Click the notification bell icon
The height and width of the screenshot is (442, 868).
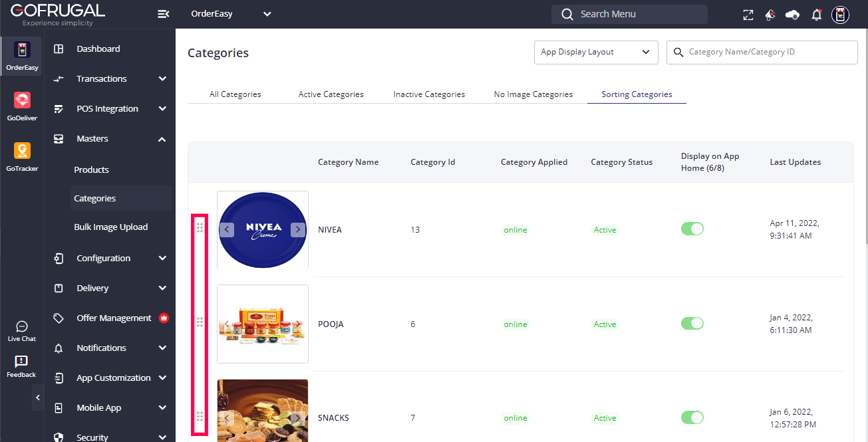[817, 14]
